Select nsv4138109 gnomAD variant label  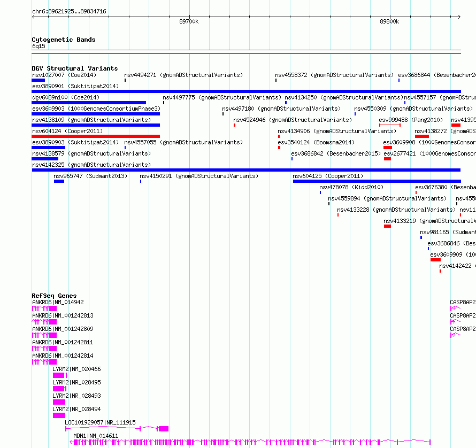(91, 120)
